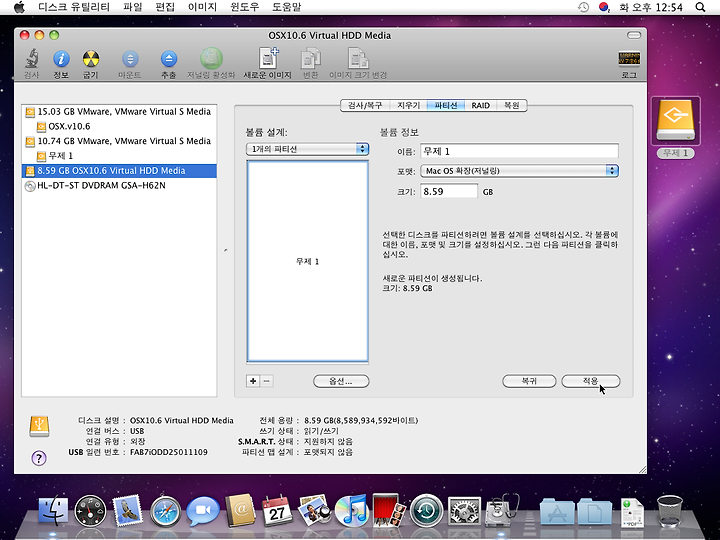Click Disk Utility icon in the Dock

[x=503, y=511]
